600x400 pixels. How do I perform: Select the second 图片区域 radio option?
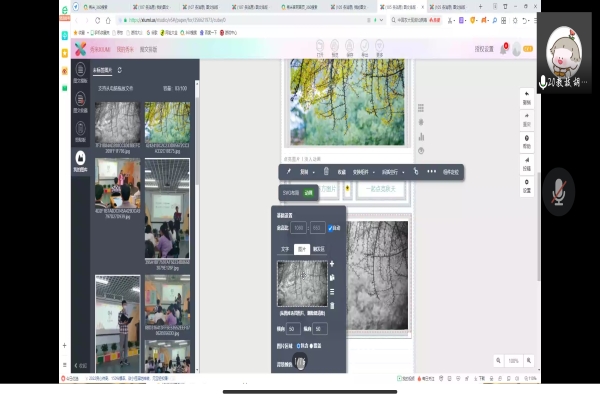[x=312, y=346]
